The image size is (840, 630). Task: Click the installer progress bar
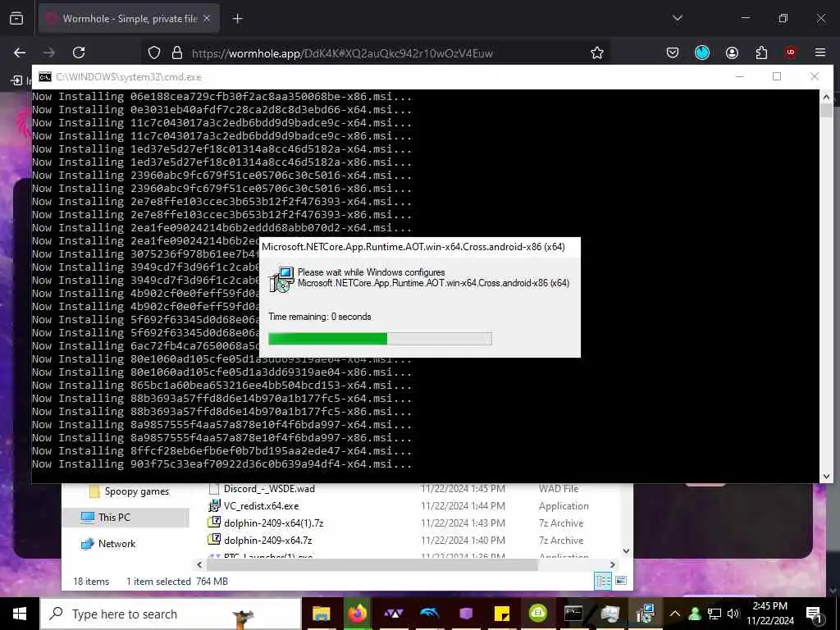click(380, 339)
